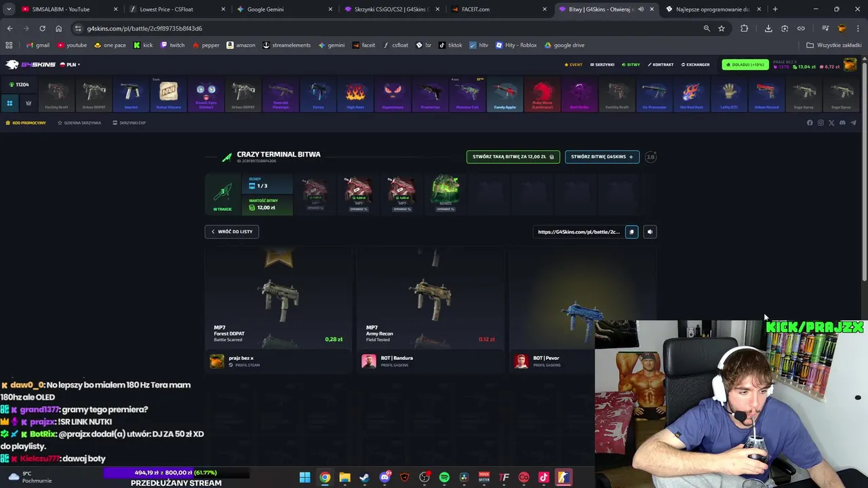Open the tab search dropdown arrow
Image resolution: width=868 pixels, height=488 pixels.
click(9, 9)
